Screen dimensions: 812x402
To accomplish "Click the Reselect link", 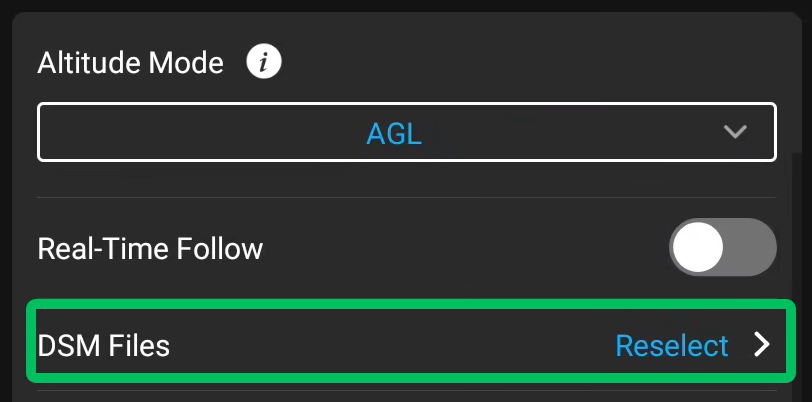I will (672, 346).
